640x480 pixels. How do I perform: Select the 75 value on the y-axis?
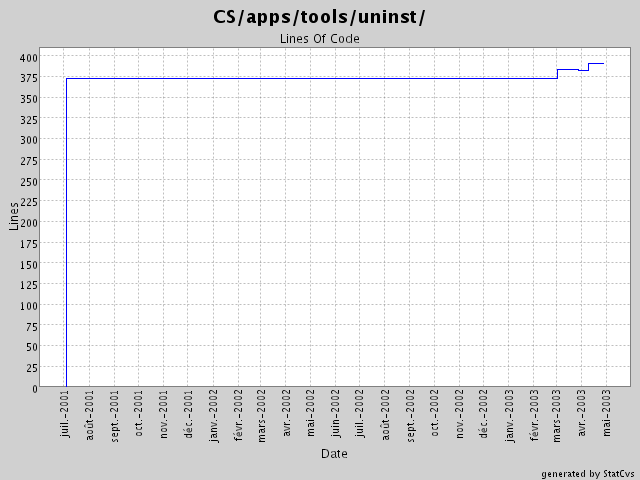pos(31,327)
